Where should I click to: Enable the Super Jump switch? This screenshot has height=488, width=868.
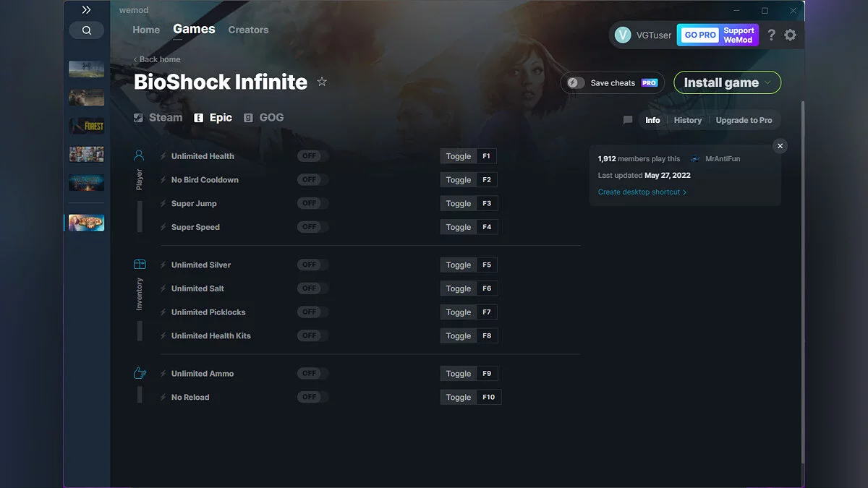click(x=312, y=203)
